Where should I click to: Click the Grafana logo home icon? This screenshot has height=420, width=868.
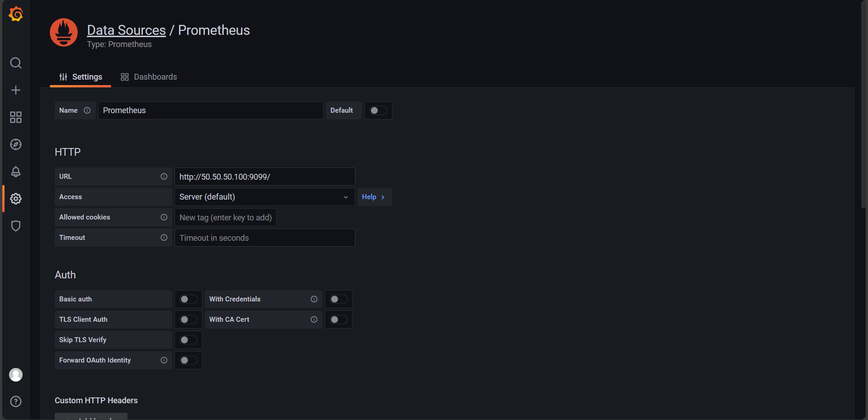16,14
